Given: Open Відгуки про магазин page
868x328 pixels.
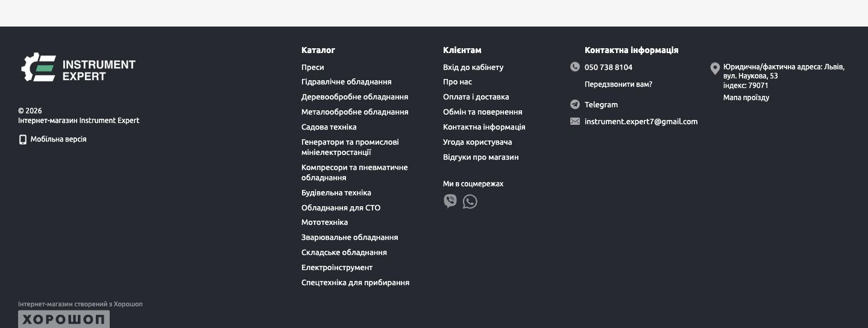Looking at the screenshot, I should (x=481, y=157).
